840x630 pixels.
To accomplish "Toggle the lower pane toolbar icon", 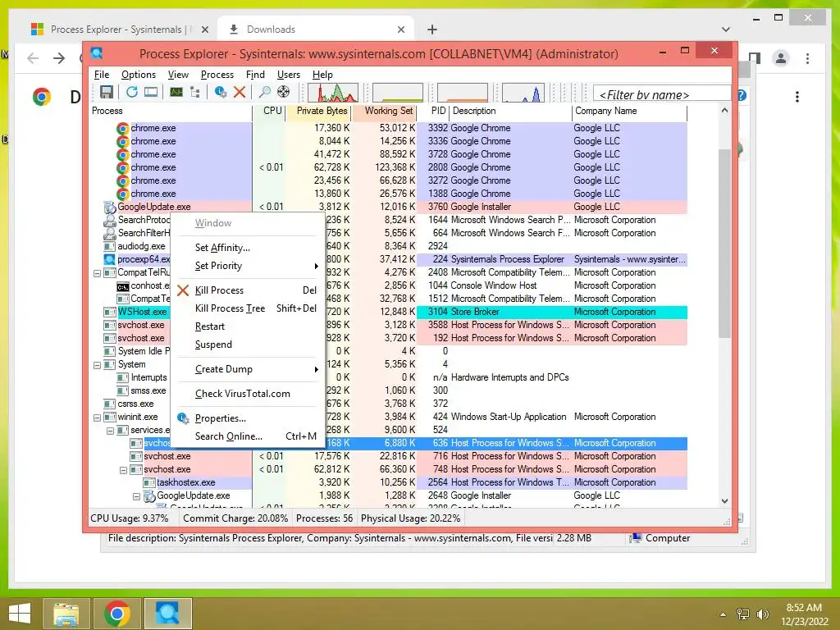I will [151, 92].
